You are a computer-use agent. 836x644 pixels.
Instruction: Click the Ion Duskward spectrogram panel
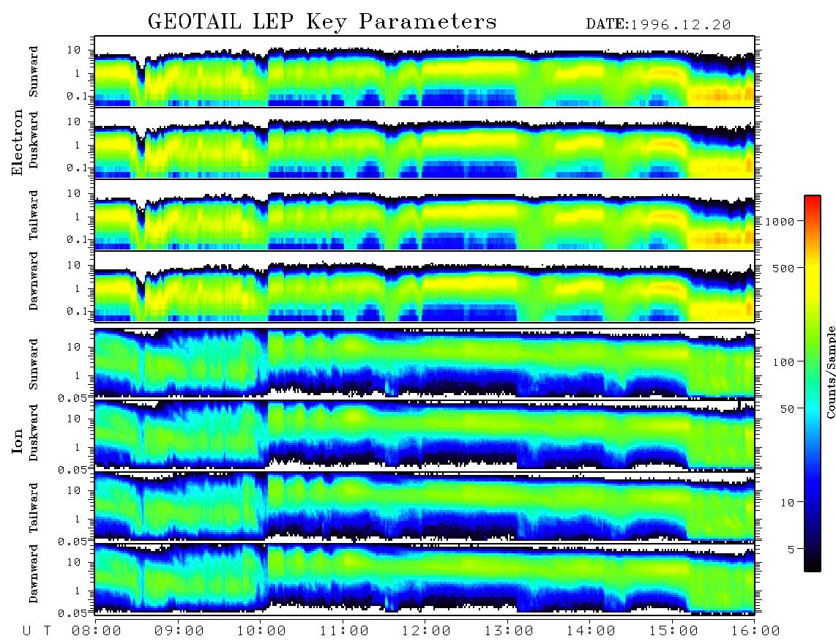click(x=425, y=435)
